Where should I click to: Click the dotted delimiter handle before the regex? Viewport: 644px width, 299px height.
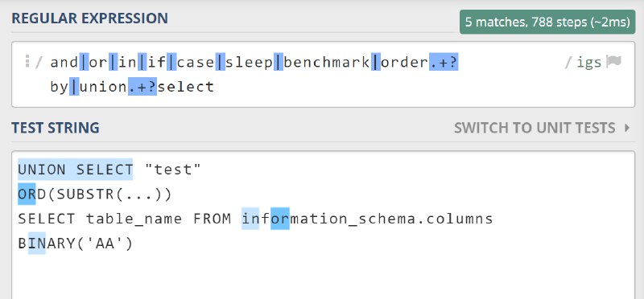click(x=27, y=61)
